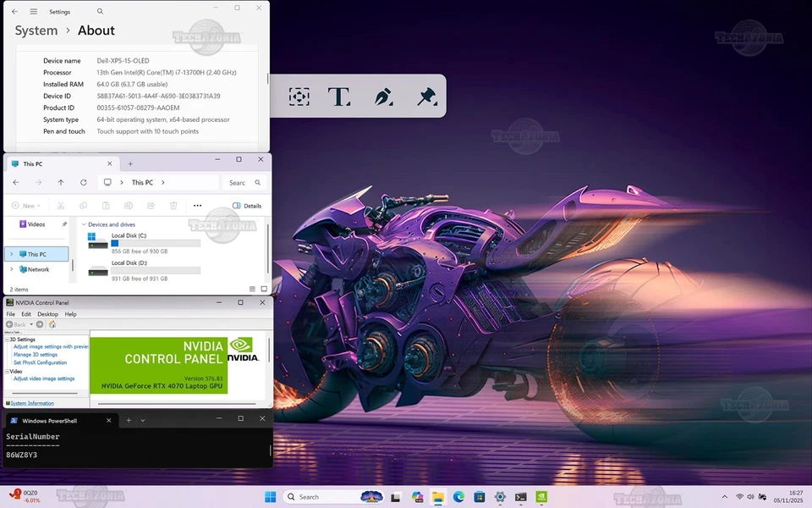The width and height of the screenshot is (812, 508).
Task: Open the NVIDIA icon in the taskbar
Action: [541, 497]
